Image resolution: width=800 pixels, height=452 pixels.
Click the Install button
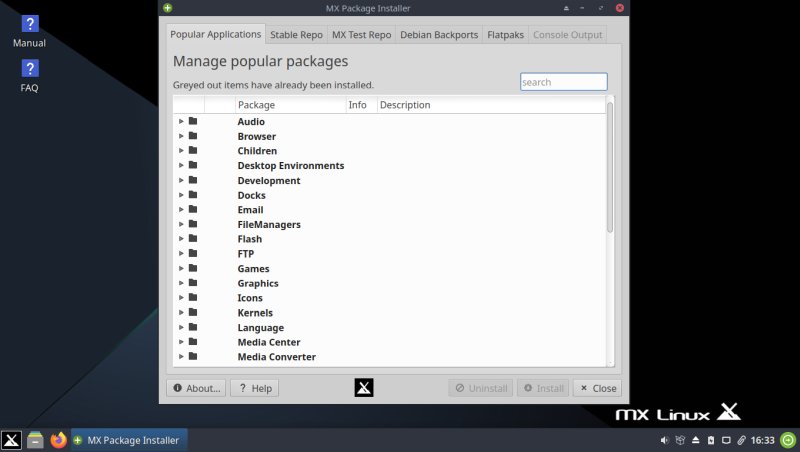(543, 388)
